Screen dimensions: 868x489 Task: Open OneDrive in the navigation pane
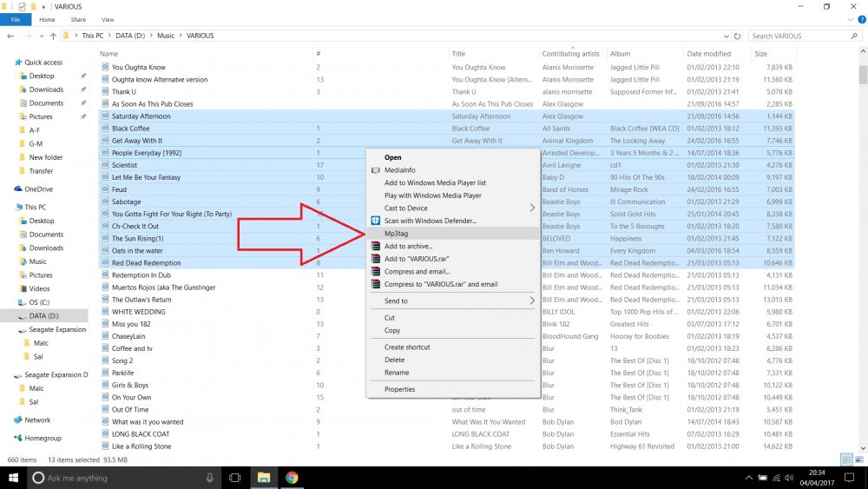tap(38, 188)
